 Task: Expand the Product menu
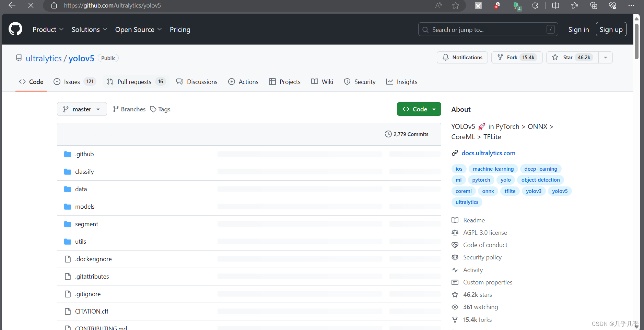[x=48, y=29]
